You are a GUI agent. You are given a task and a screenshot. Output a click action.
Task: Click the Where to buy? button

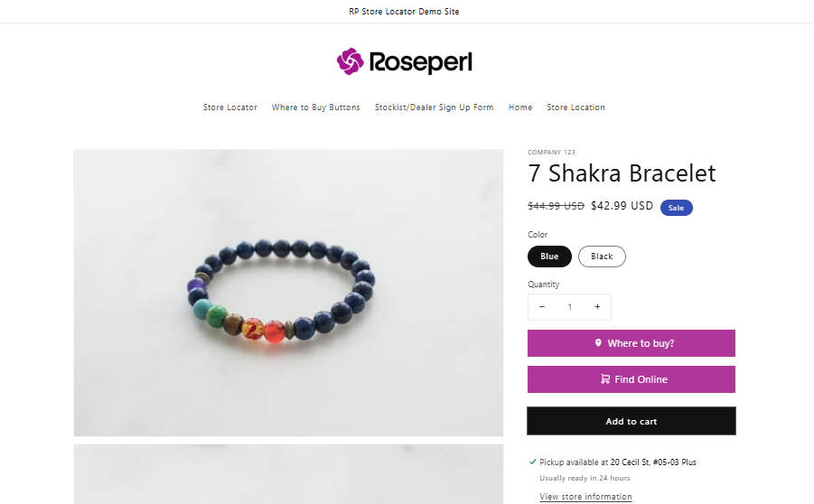coord(632,343)
